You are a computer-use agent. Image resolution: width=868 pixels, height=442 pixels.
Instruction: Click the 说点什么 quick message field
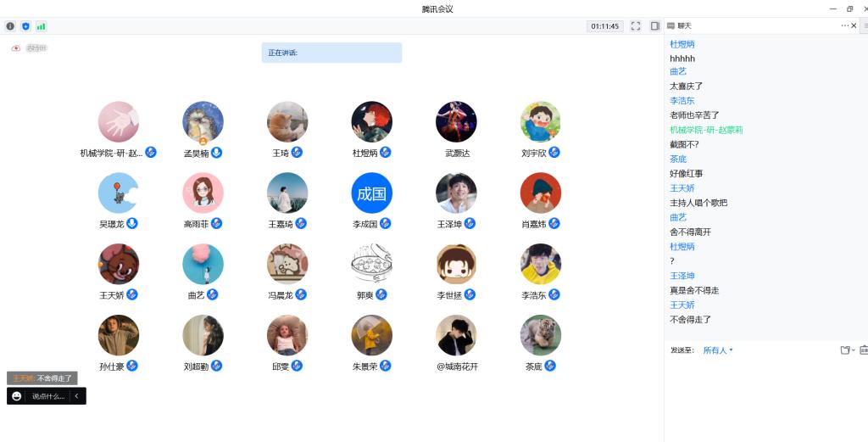click(x=48, y=396)
